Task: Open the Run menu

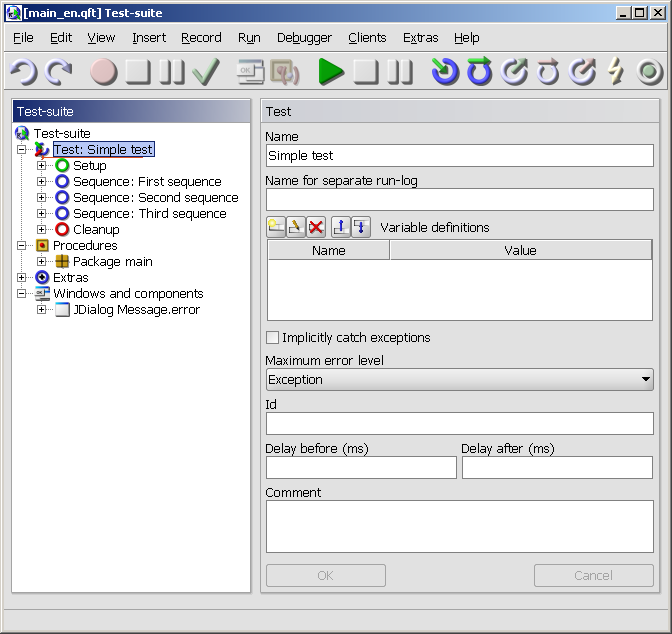Action: [249, 38]
